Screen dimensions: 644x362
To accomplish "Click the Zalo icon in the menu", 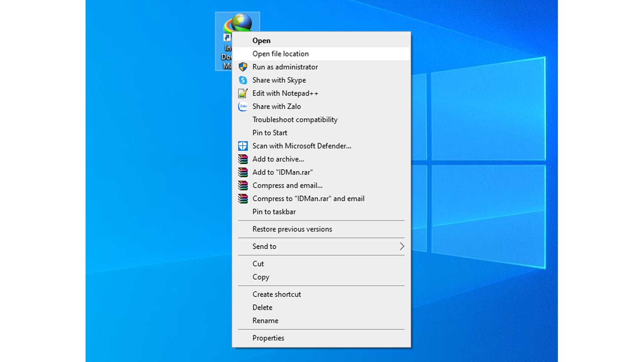I will 243,106.
